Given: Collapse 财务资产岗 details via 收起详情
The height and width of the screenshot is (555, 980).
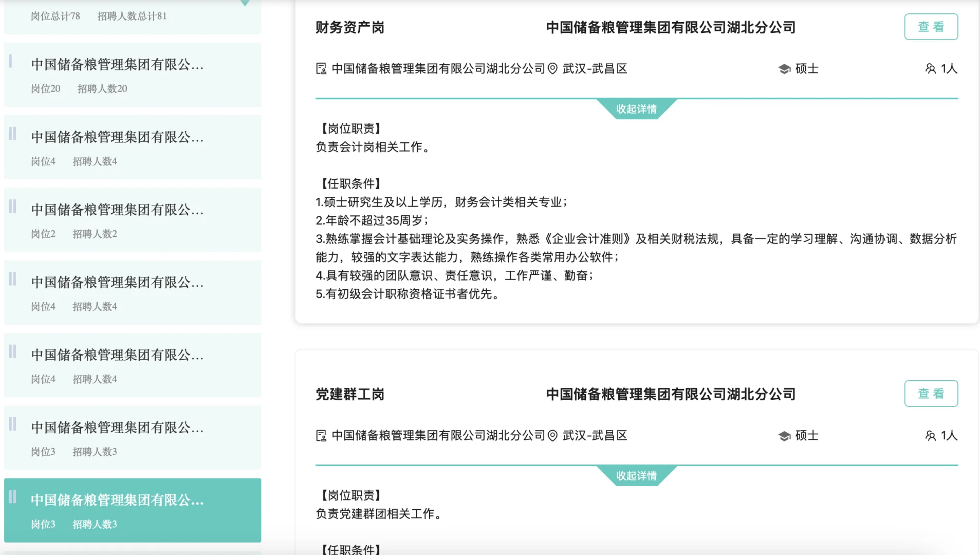Looking at the screenshot, I should [637, 108].
